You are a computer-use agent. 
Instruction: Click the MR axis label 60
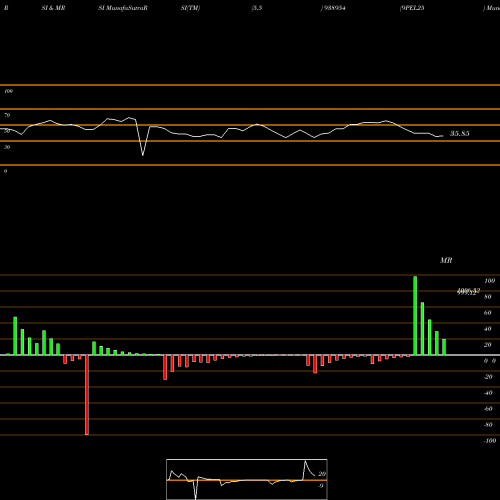click(x=488, y=313)
